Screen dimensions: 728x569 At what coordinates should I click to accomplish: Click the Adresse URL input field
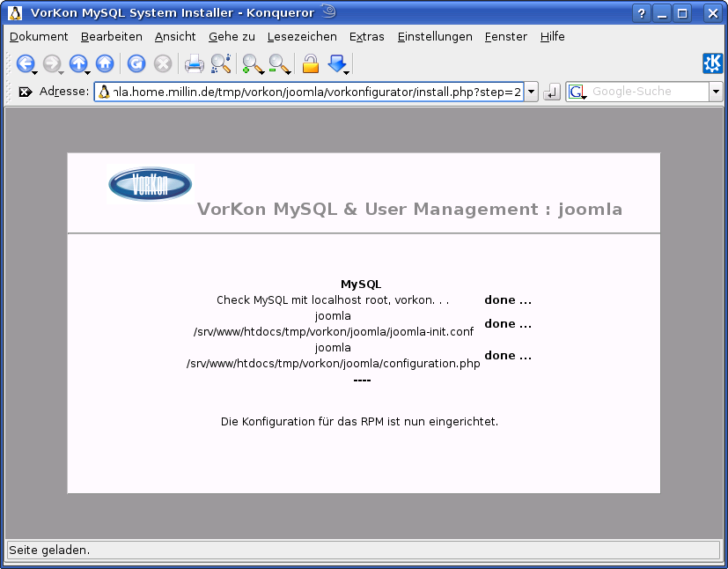click(x=309, y=92)
